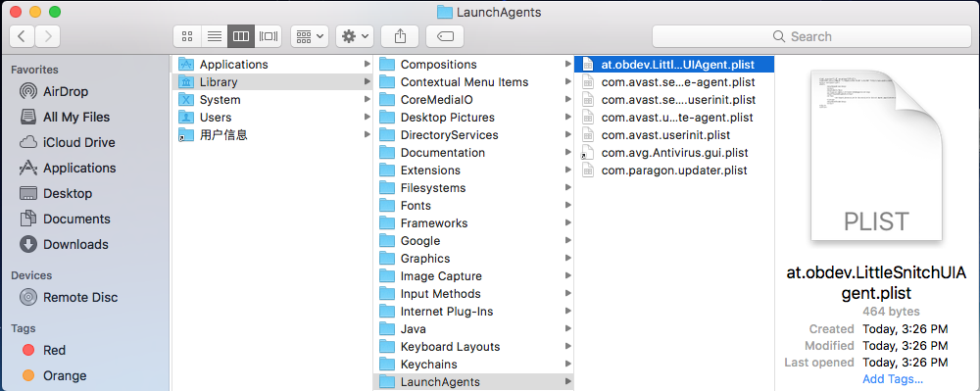Switch to list view in toolbar
The image size is (980, 391).
pyautogui.click(x=215, y=36)
